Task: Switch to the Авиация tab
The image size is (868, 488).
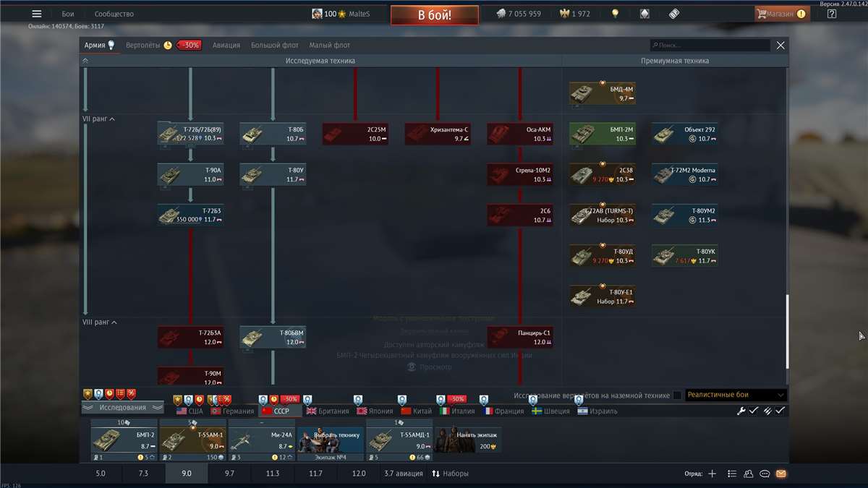Action: pos(226,45)
